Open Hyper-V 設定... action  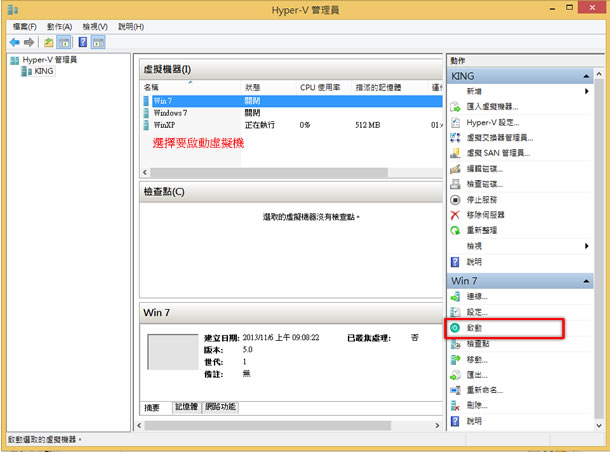click(x=493, y=123)
